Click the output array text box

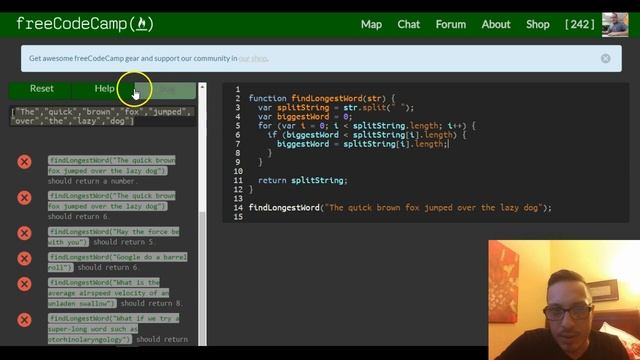point(102,116)
